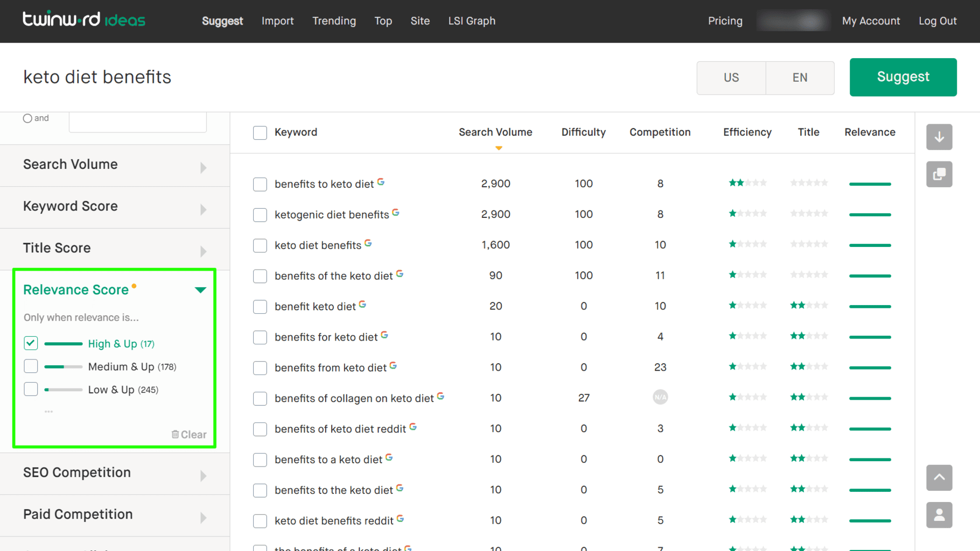Uncheck the 'High & Up' relevance filter
The height and width of the screenshot is (551, 980).
31,343
